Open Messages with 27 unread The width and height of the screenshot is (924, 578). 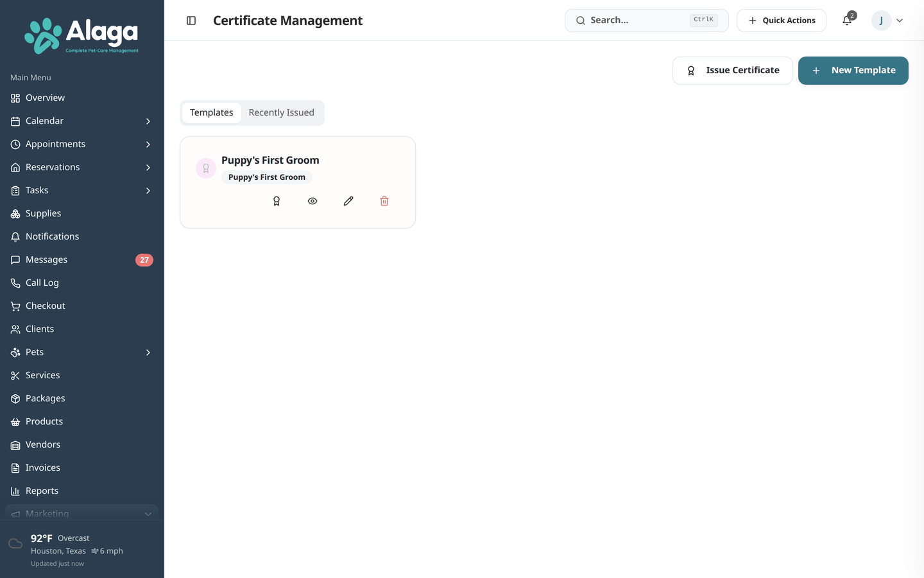[x=82, y=259]
